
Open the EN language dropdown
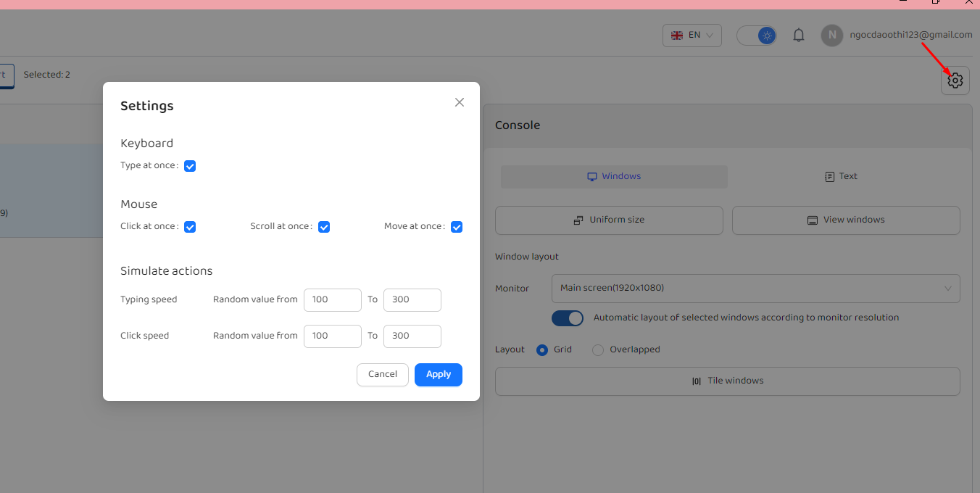[x=692, y=36]
